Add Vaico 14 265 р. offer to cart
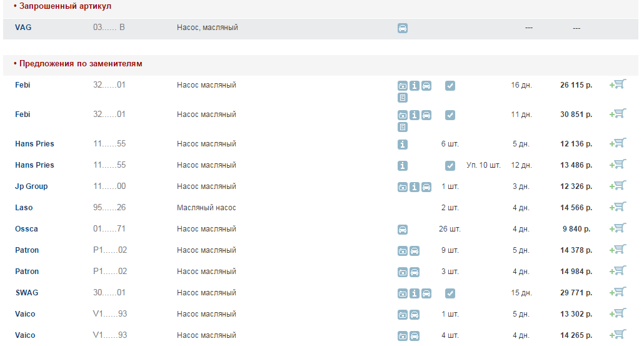644x346 pixels. [618, 335]
